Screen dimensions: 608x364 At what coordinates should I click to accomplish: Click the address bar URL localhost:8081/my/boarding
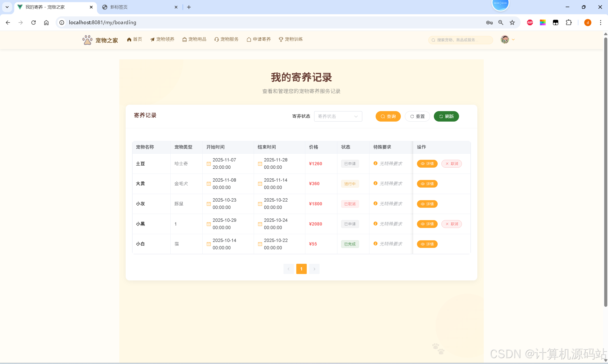pyautogui.click(x=103, y=23)
